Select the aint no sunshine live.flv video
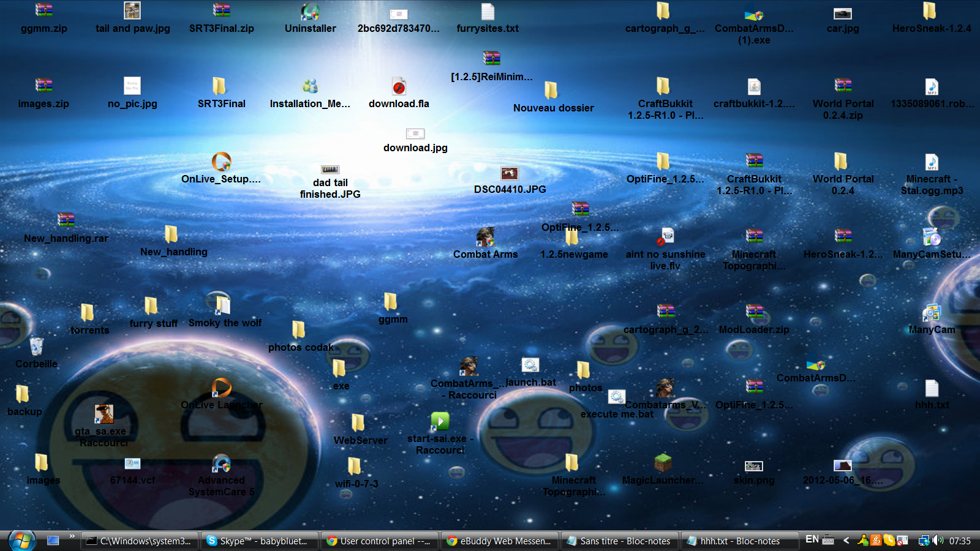Screen dimensions: 980x551 point(665,236)
